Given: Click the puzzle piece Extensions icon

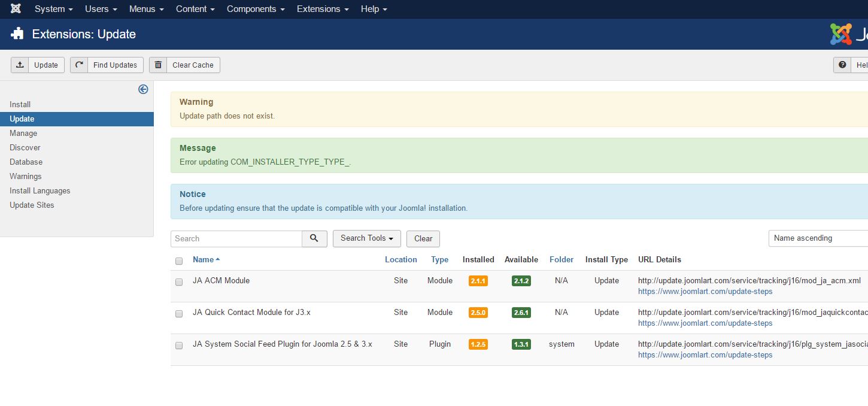Looking at the screenshot, I should [17, 34].
